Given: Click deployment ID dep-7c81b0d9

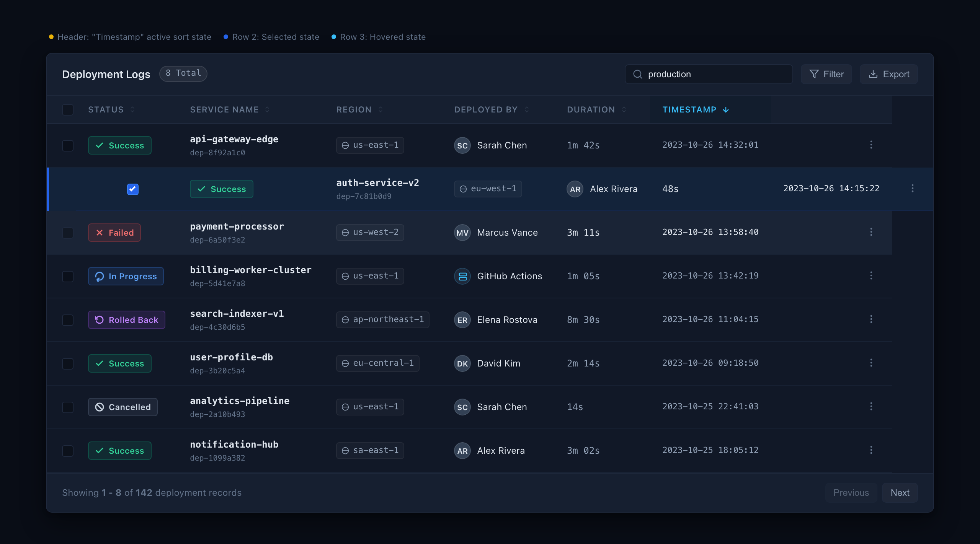Looking at the screenshot, I should coord(364,196).
